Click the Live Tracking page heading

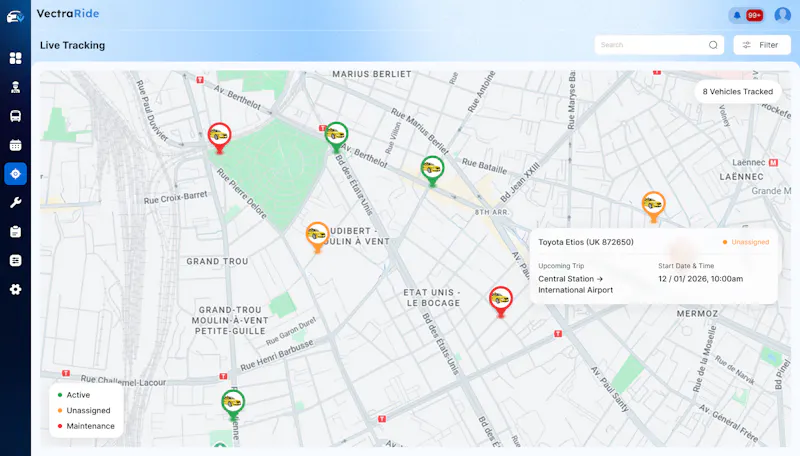pos(72,45)
